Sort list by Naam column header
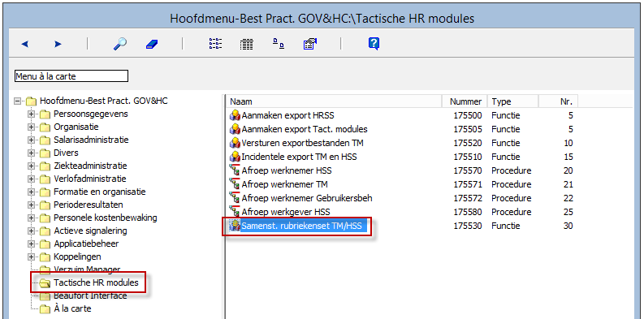Image resolution: width=644 pixels, height=319 pixels. click(x=335, y=101)
